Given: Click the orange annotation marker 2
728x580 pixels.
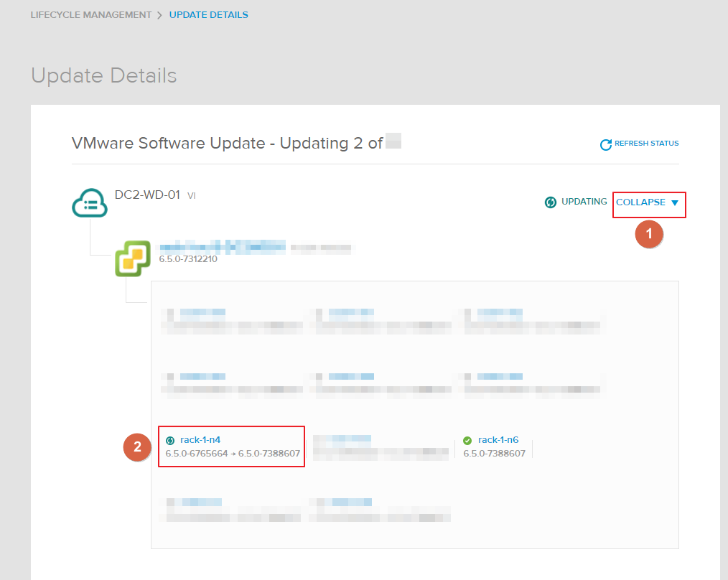Looking at the screenshot, I should pos(137,447).
